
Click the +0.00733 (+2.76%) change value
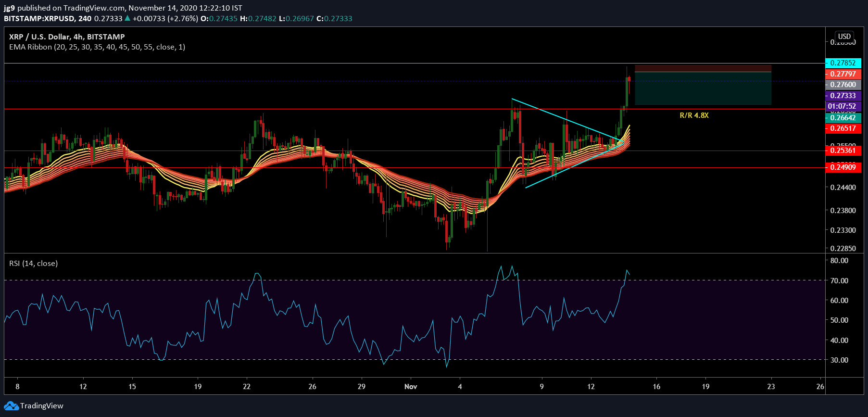point(165,19)
